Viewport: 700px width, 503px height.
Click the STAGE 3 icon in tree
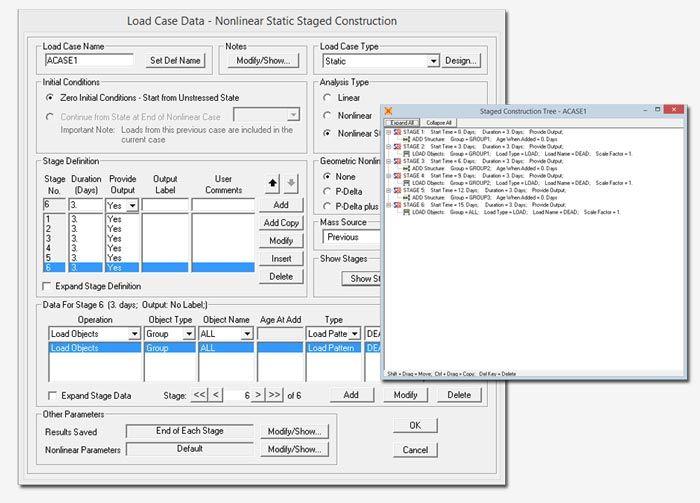[x=397, y=161]
